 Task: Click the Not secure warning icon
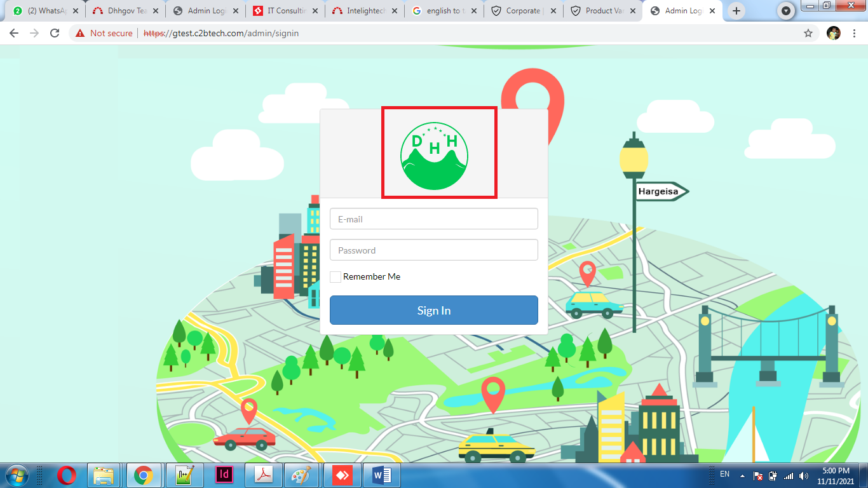[x=80, y=33]
